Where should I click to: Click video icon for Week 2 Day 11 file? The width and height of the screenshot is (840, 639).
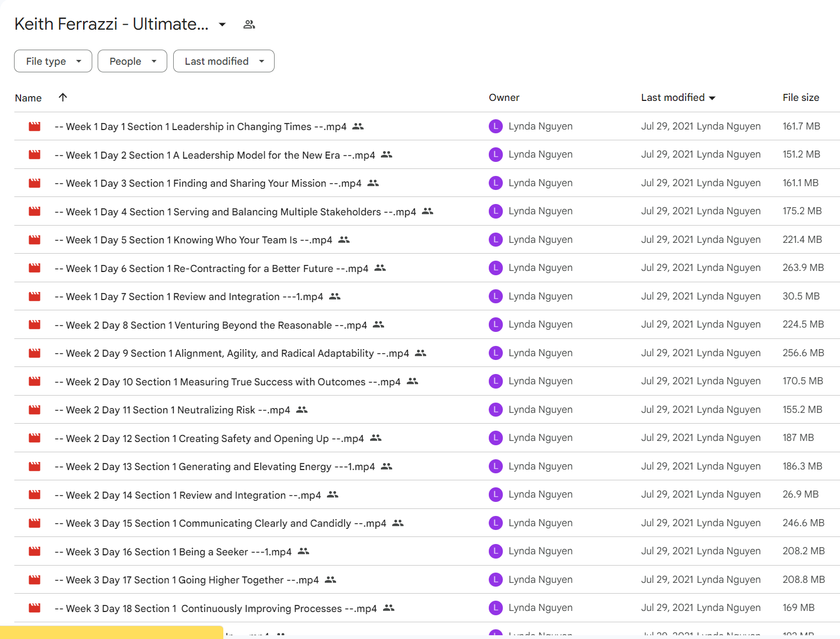tap(35, 410)
